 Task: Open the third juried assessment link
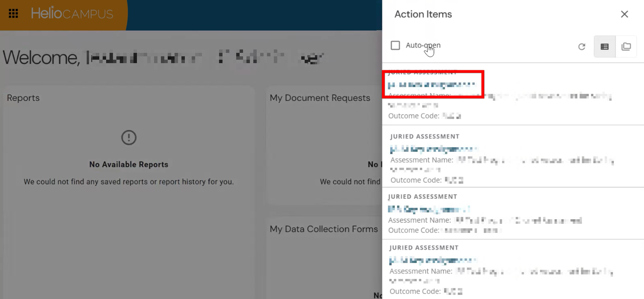[429, 209]
